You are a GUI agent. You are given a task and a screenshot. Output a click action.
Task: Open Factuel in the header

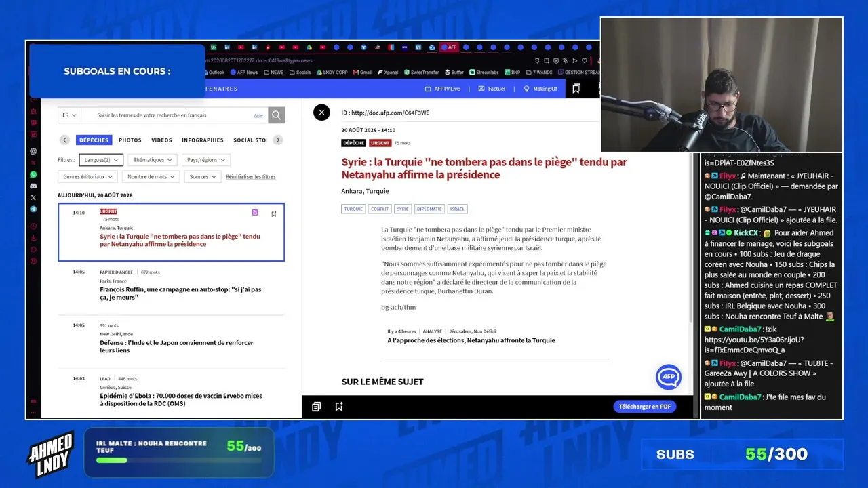(x=492, y=89)
